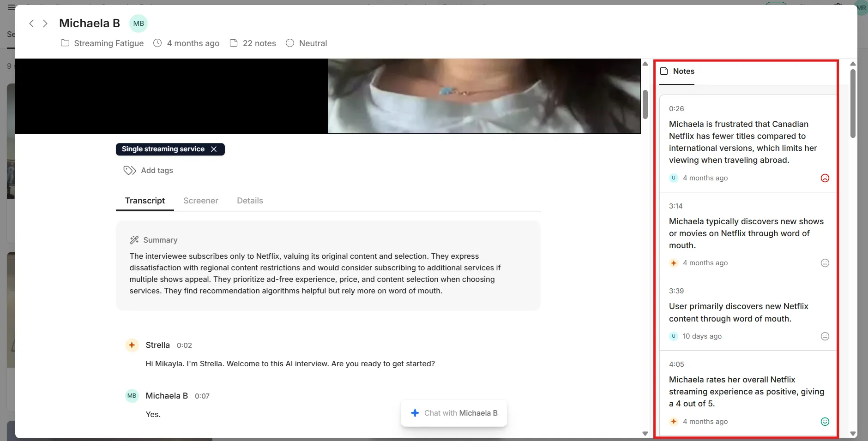Viewport: 868px width, 441px height.
Task: Click the Notes panel scrollbar down arrow
Action: click(x=853, y=434)
